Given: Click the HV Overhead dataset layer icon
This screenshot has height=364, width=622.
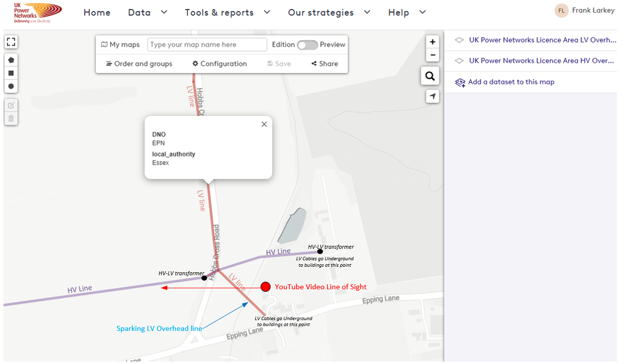Looking at the screenshot, I should coord(459,61).
